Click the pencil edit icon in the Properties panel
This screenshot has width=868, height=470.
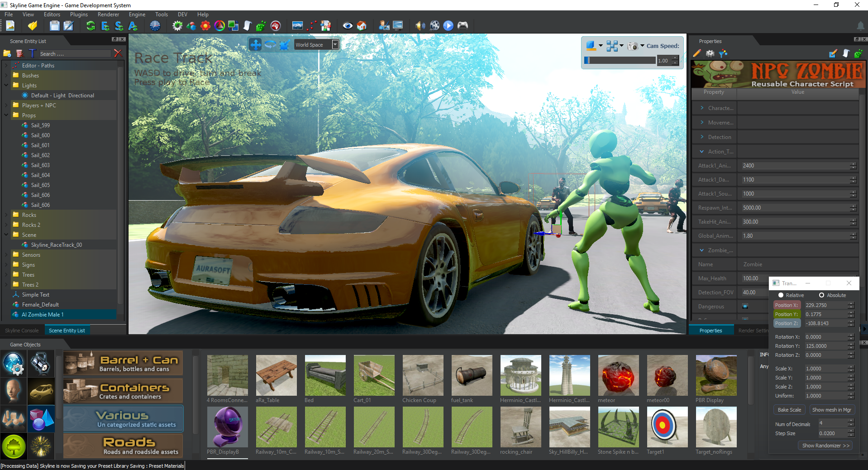[697, 53]
